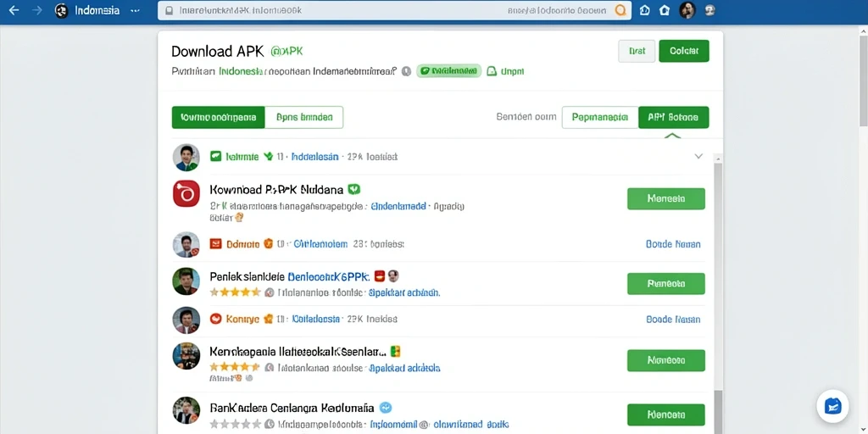Viewport: 868px width, 434px height.
Task: Click the blue 'Inddelesan' link
Action: coord(314,157)
